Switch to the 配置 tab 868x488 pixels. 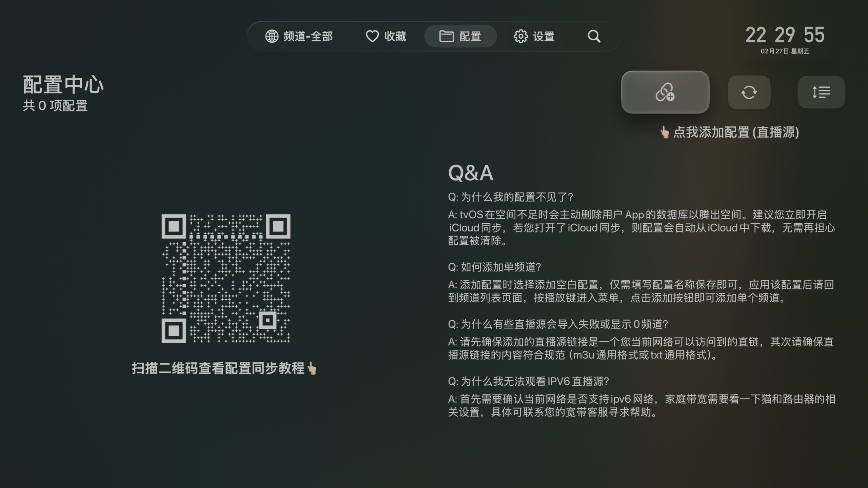tap(460, 36)
